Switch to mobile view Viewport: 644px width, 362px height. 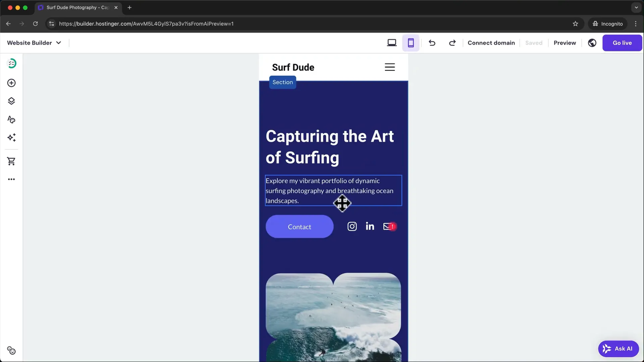point(411,43)
